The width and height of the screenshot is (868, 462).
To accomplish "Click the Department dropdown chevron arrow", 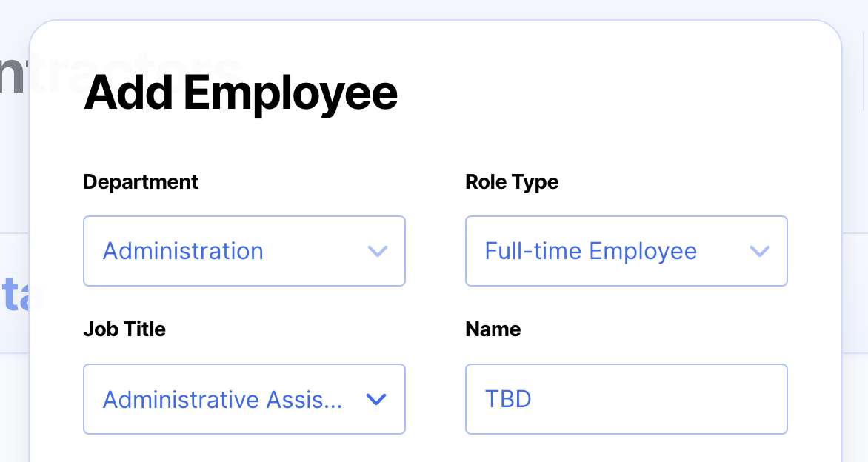I will click(x=378, y=251).
